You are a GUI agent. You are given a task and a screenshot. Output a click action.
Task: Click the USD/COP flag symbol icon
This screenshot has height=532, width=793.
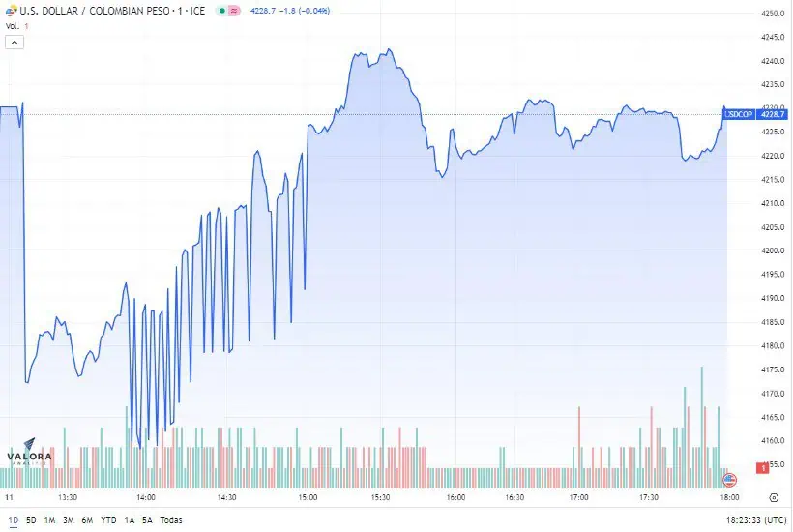pos(12,10)
